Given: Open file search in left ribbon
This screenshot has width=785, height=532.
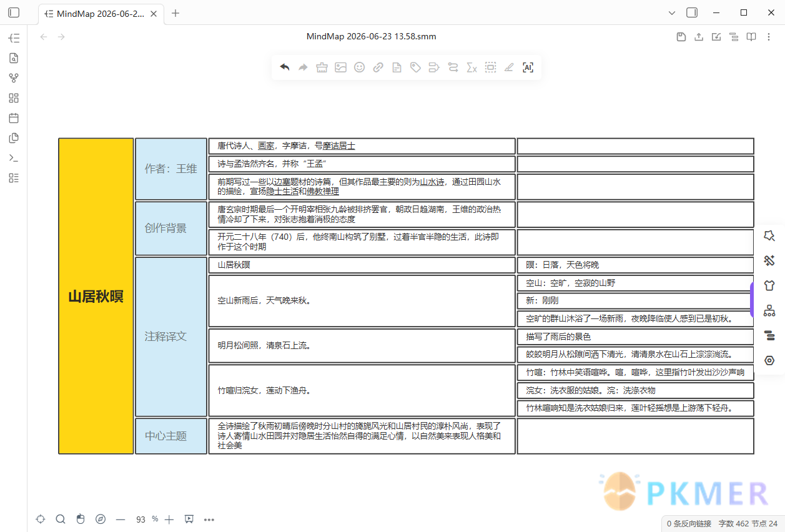Looking at the screenshot, I should (x=14, y=58).
